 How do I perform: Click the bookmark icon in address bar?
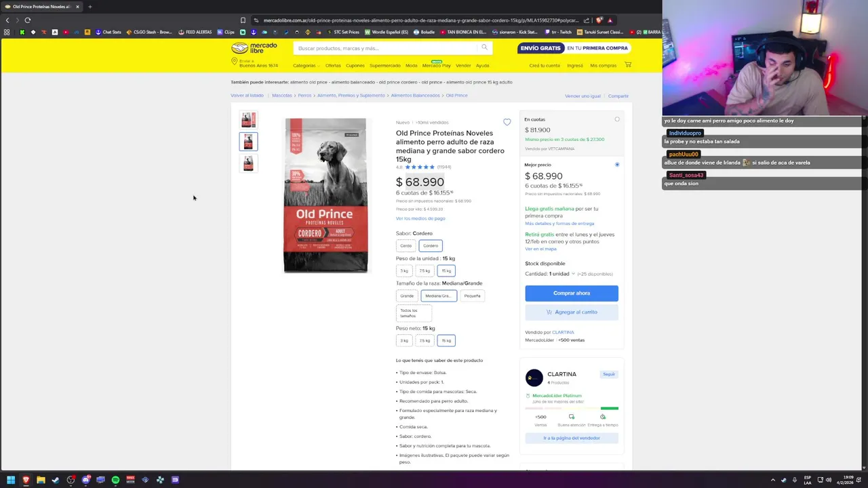click(x=243, y=20)
